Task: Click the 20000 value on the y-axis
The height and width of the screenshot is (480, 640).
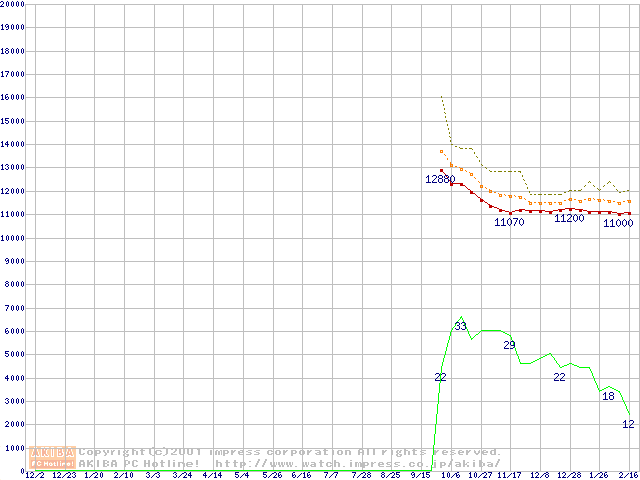Action: coord(12,4)
